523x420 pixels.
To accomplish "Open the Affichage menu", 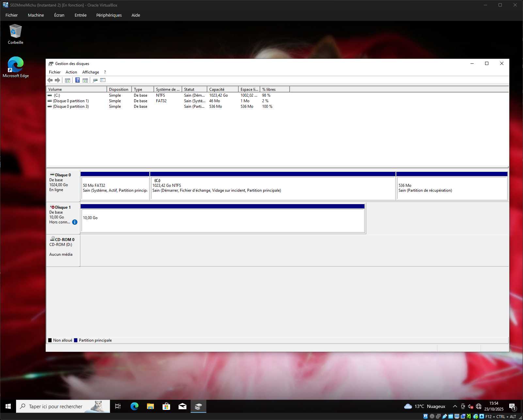I will pos(90,72).
